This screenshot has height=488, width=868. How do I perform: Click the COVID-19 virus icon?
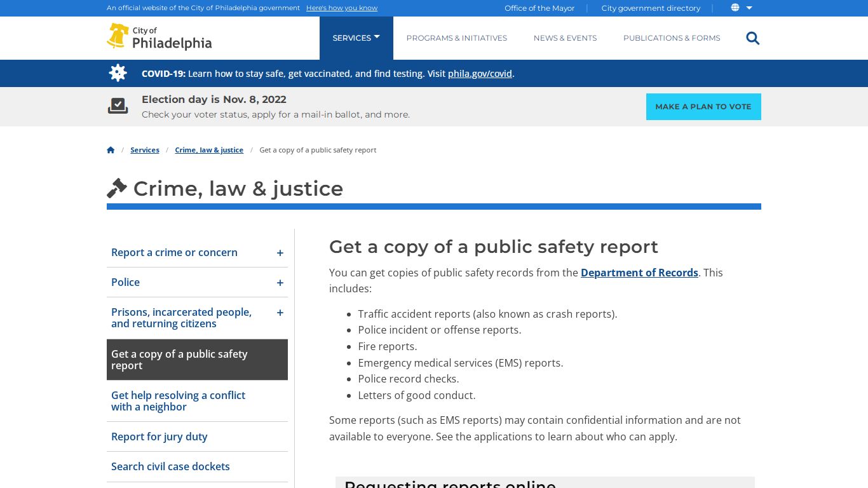click(118, 73)
